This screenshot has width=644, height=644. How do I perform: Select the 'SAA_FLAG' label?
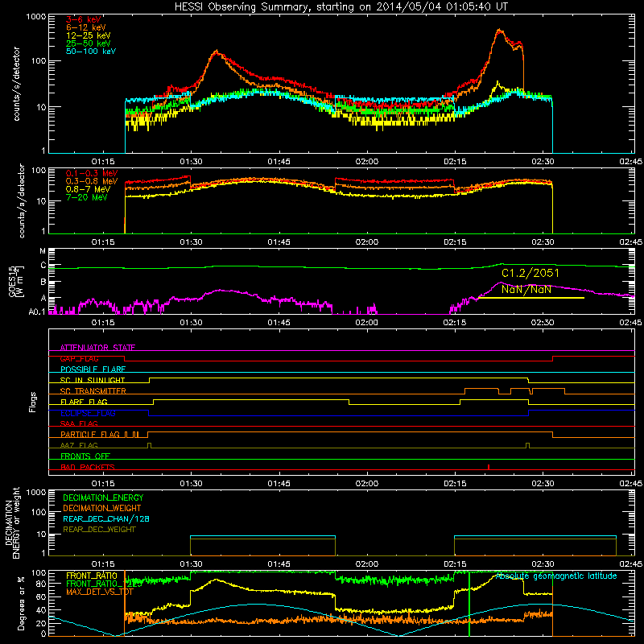(x=79, y=423)
